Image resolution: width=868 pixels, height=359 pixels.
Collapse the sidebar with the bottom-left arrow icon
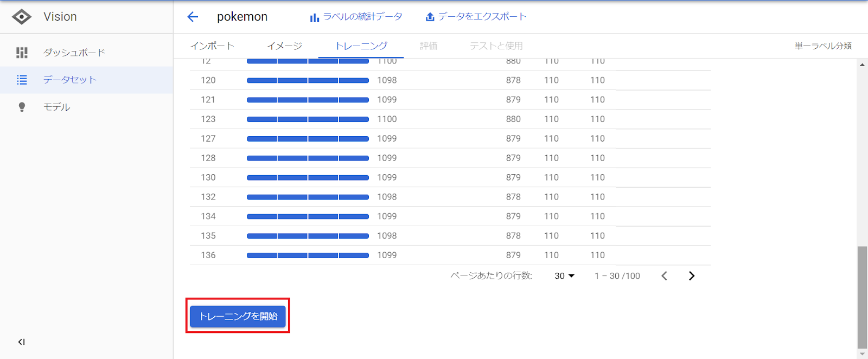pos(21,342)
